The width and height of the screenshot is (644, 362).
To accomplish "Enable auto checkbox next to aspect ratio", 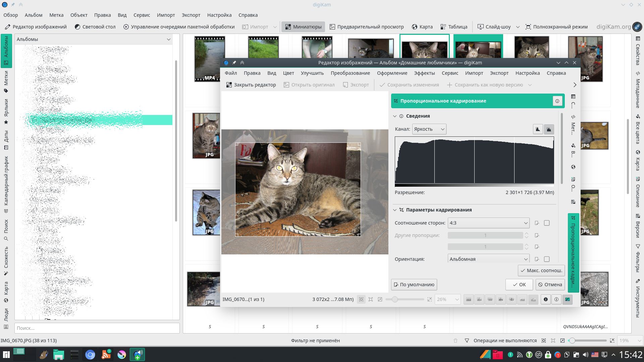I will click(547, 223).
